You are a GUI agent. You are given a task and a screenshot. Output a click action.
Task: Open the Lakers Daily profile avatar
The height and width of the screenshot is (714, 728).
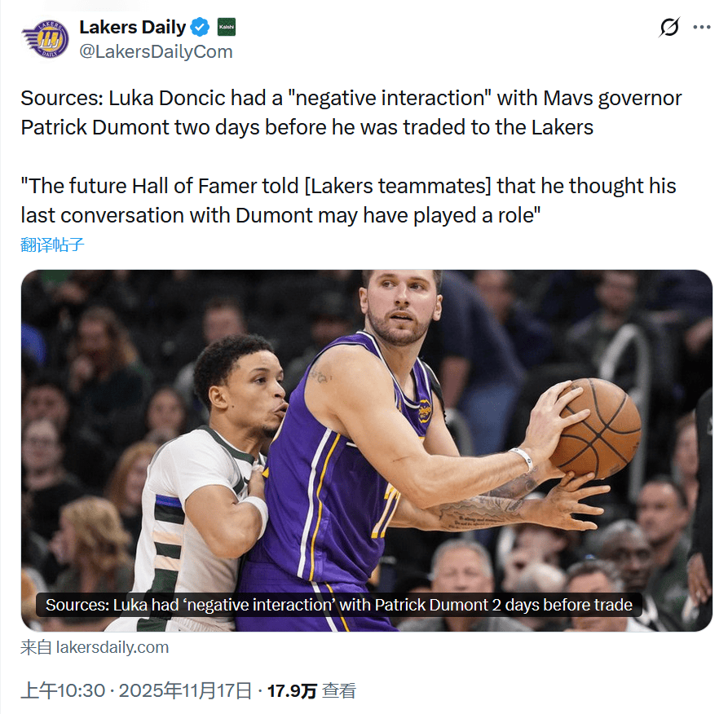(x=46, y=39)
